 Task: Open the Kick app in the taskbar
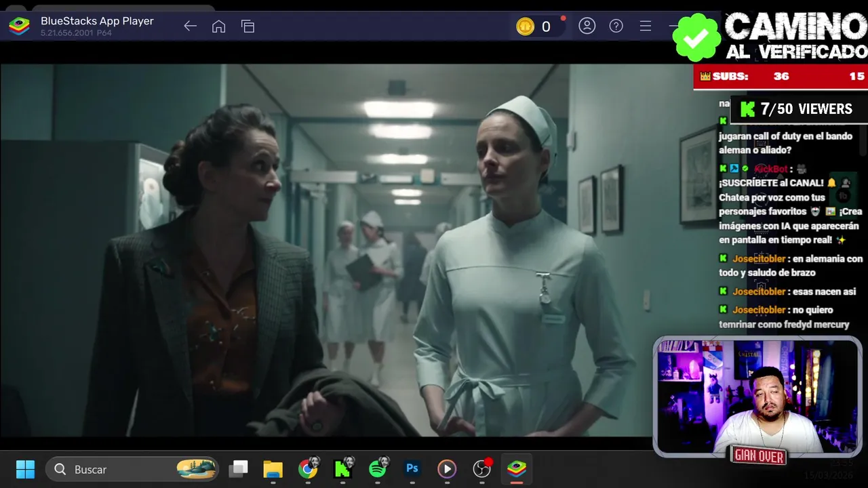coord(343,468)
